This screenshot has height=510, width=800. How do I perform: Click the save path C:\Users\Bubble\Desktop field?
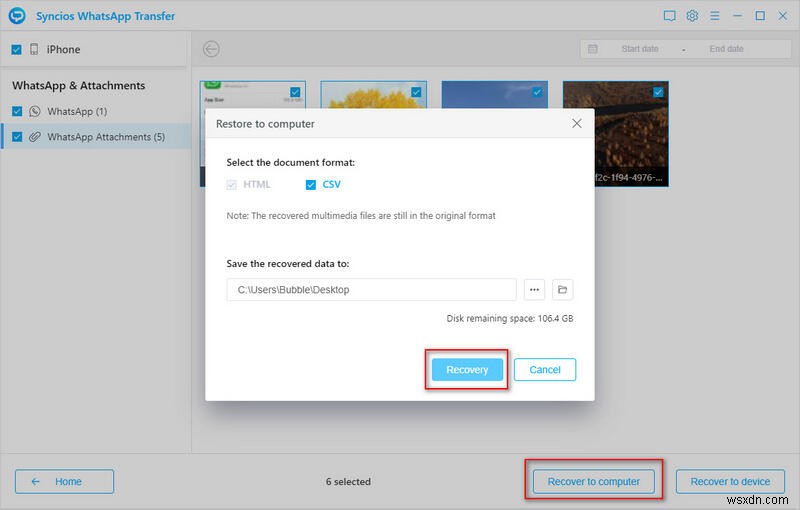click(x=371, y=290)
